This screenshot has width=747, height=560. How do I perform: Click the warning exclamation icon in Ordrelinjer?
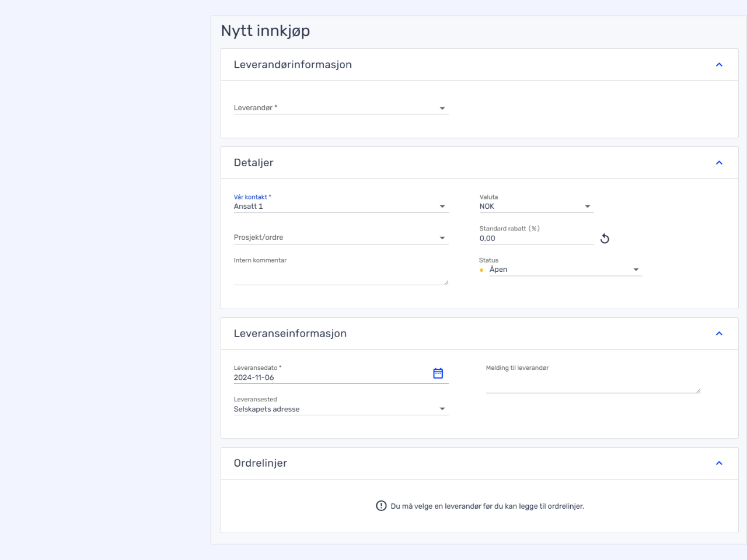(381, 506)
